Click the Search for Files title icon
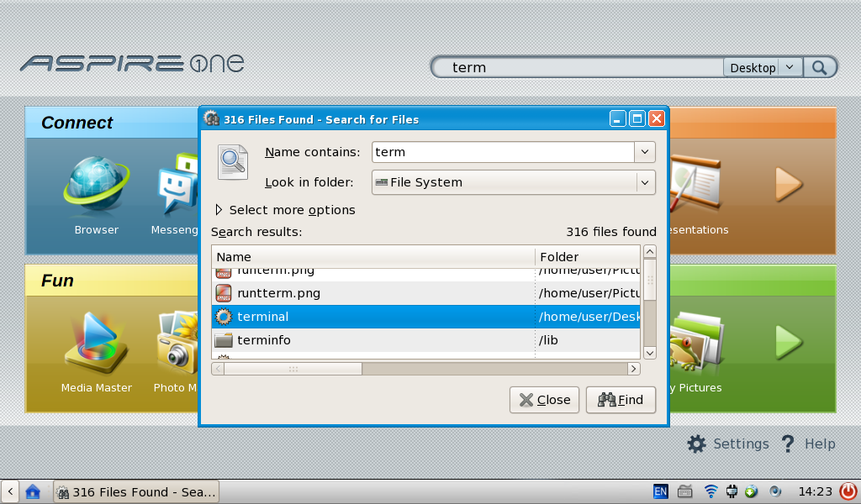This screenshot has height=504, width=861. pos(211,118)
